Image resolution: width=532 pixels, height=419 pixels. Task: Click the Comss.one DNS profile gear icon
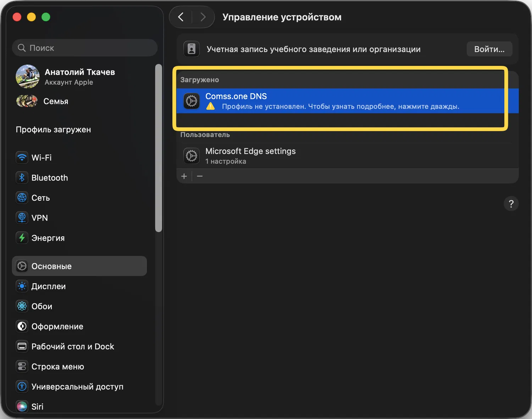pyautogui.click(x=192, y=101)
